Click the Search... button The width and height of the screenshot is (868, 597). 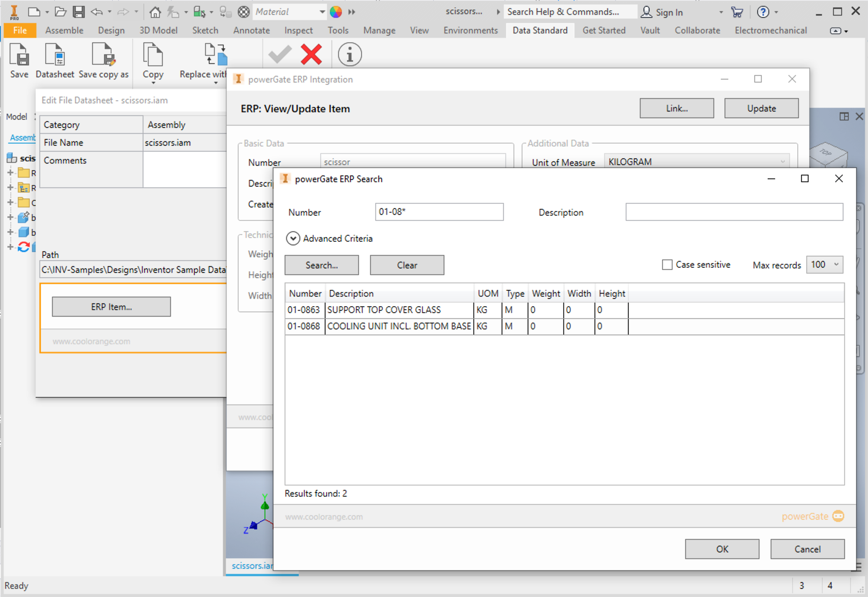point(321,265)
